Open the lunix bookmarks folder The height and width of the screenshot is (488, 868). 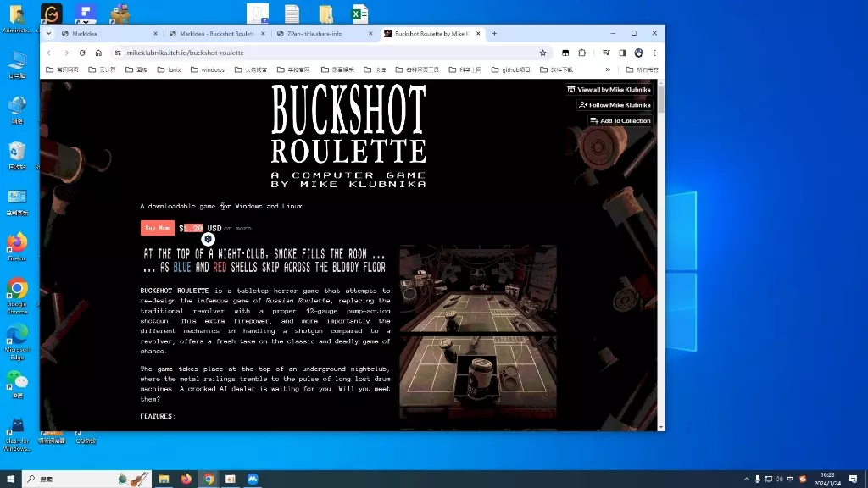coord(169,69)
